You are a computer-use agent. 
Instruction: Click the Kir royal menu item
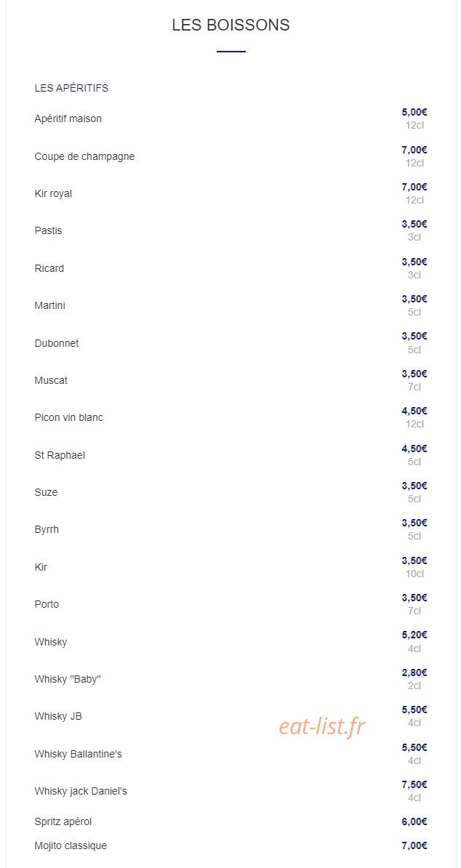(x=53, y=194)
